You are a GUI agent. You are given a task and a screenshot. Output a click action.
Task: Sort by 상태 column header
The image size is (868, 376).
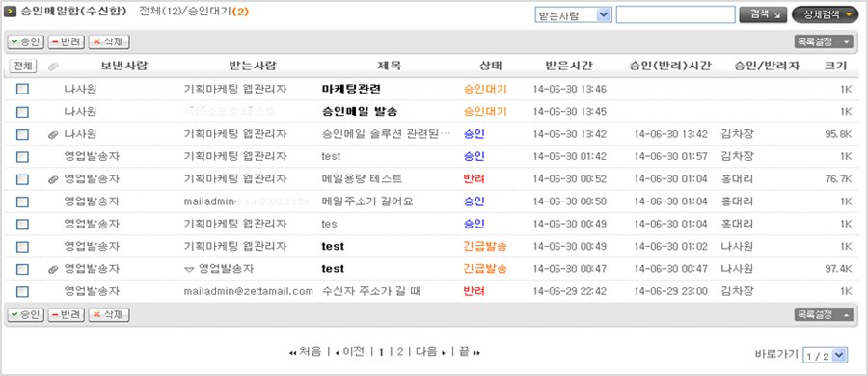coord(491,66)
